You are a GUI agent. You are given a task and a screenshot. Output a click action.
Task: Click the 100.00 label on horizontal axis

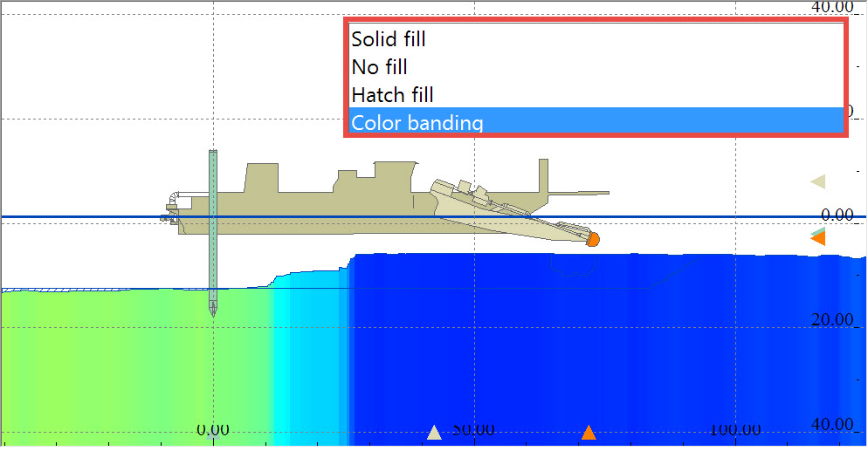coord(735,429)
